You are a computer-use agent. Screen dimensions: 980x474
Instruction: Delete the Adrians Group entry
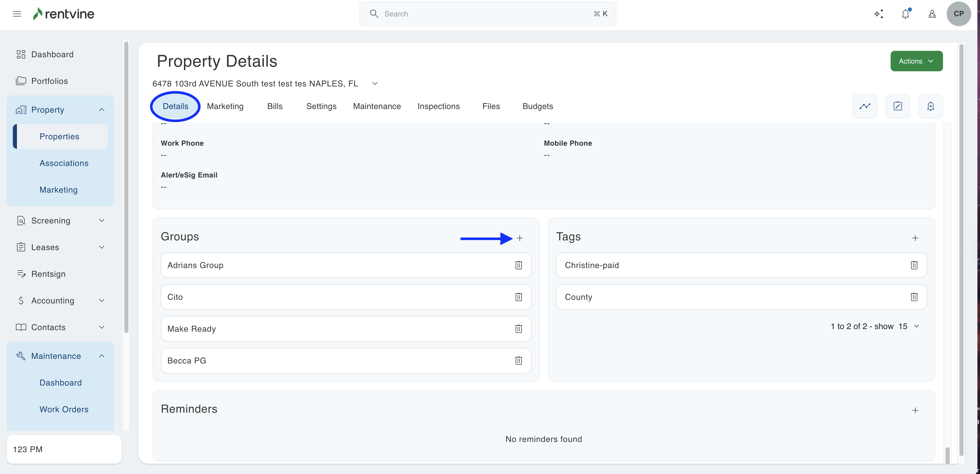519,265
